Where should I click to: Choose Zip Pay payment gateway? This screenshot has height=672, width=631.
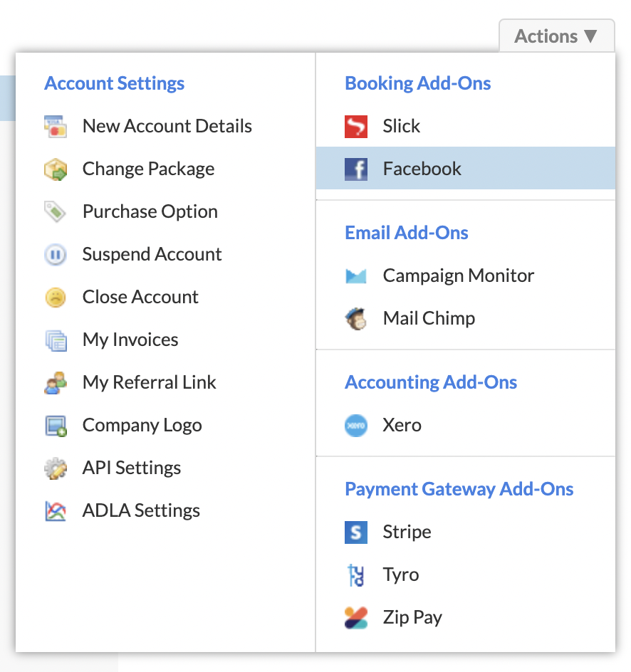pyautogui.click(x=466, y=618)
